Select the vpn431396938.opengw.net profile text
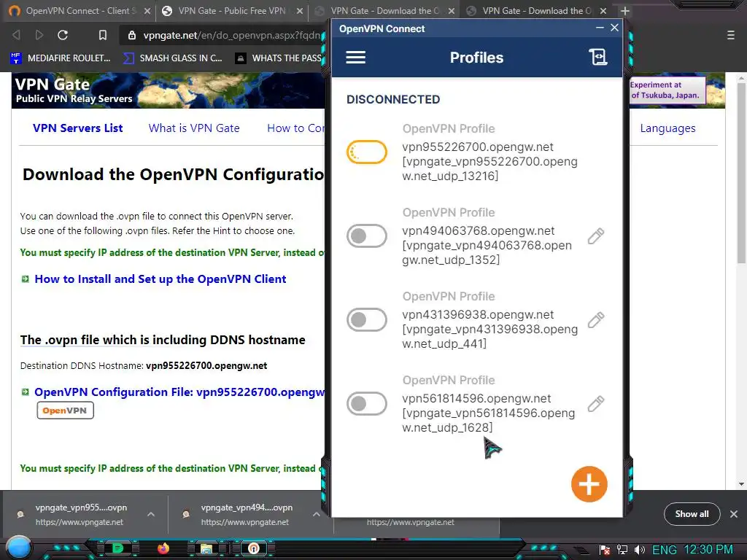Image resolution: width=747 pixels, height=560 pixels. click(x=478, y=315)
